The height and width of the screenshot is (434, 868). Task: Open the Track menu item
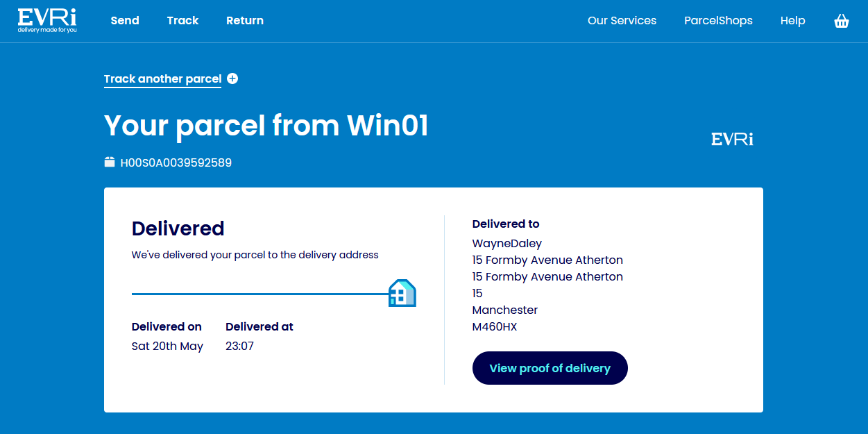pos(182,21)
